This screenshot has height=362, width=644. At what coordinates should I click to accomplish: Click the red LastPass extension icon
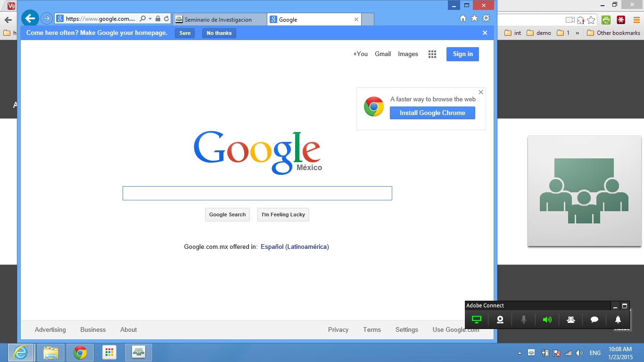pyautogui.click(x=621, y=20)
